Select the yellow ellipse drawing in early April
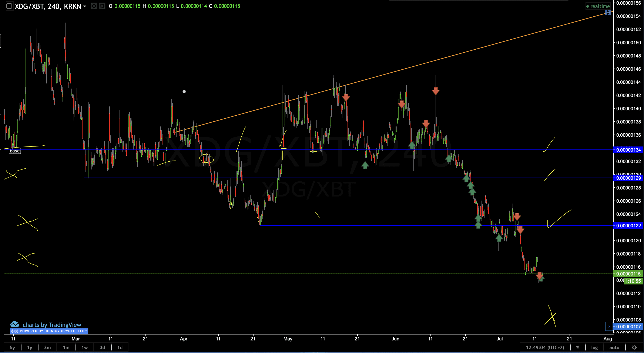644x353 pixels. point(207,158)
